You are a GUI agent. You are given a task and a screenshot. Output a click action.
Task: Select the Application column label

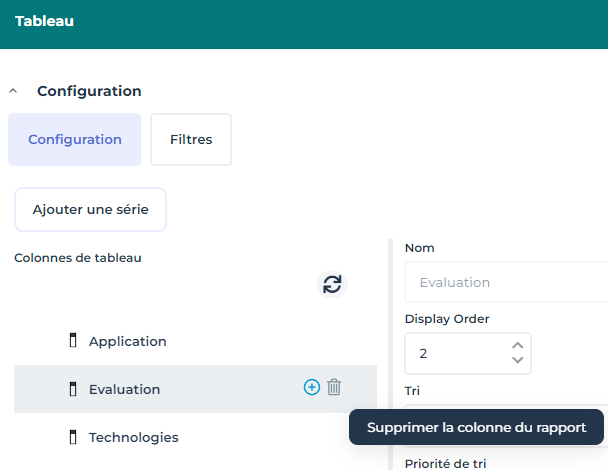[127, 341]
